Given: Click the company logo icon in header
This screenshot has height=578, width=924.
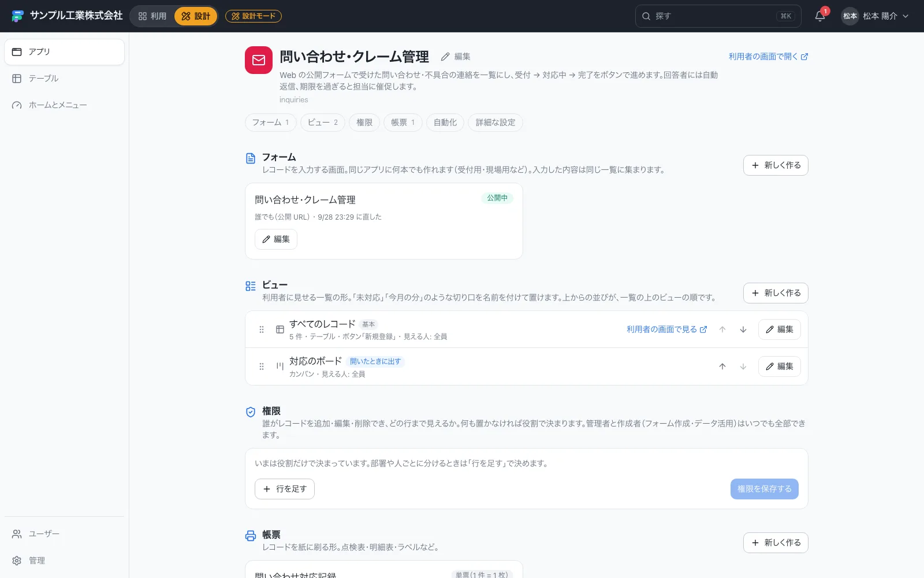Looking at the screenshot, I should [x=17, y=16].
